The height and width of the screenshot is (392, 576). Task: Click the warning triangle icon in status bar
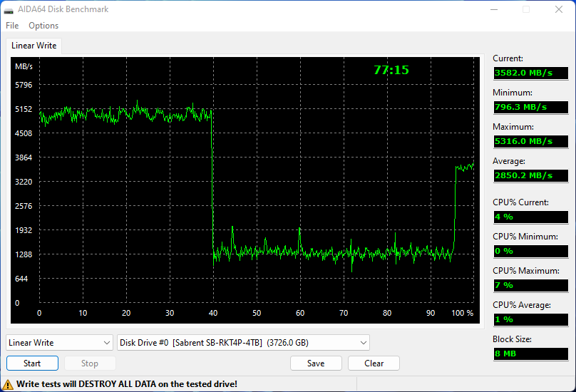[x=8, y=385]
